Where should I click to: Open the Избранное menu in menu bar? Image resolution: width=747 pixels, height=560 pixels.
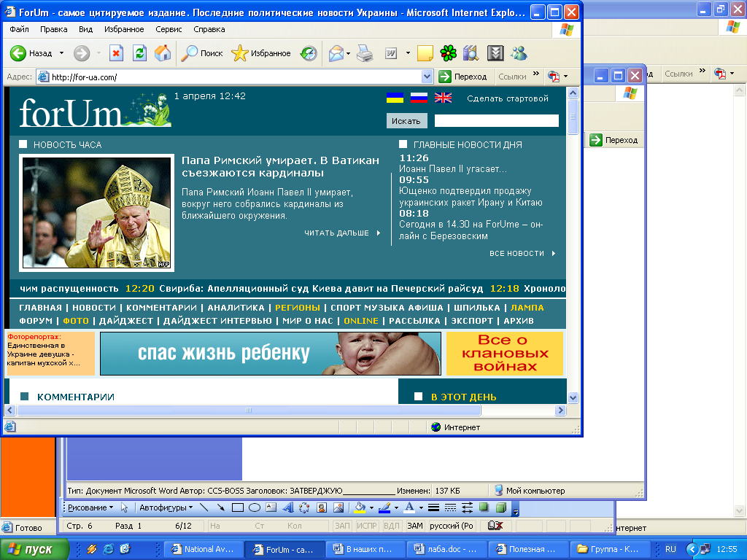pos(124,29)
